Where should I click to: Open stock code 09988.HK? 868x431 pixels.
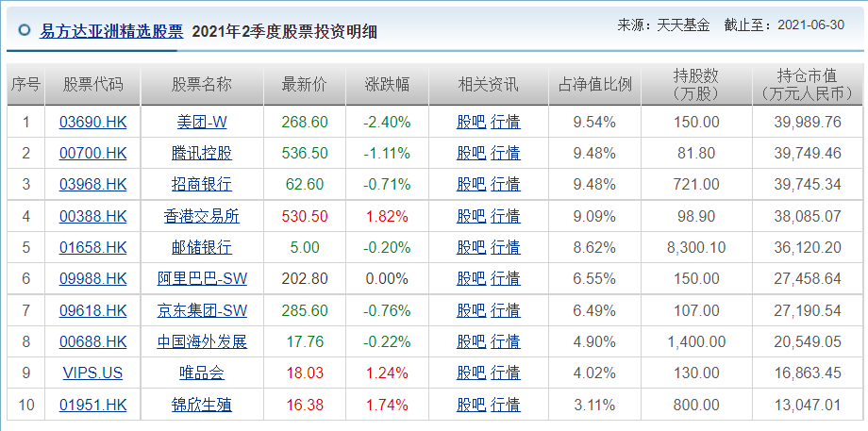(93, 277)
